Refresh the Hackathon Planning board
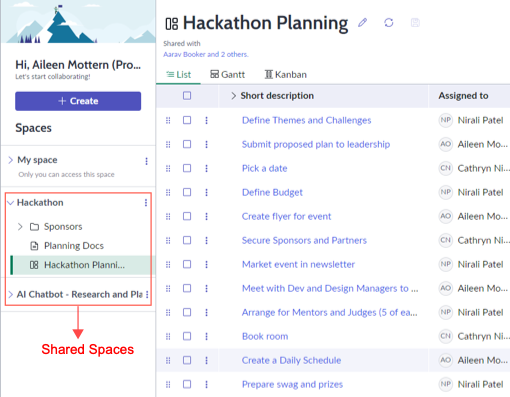The height and width of the screenshot is (397, 510). coord(389,23)
